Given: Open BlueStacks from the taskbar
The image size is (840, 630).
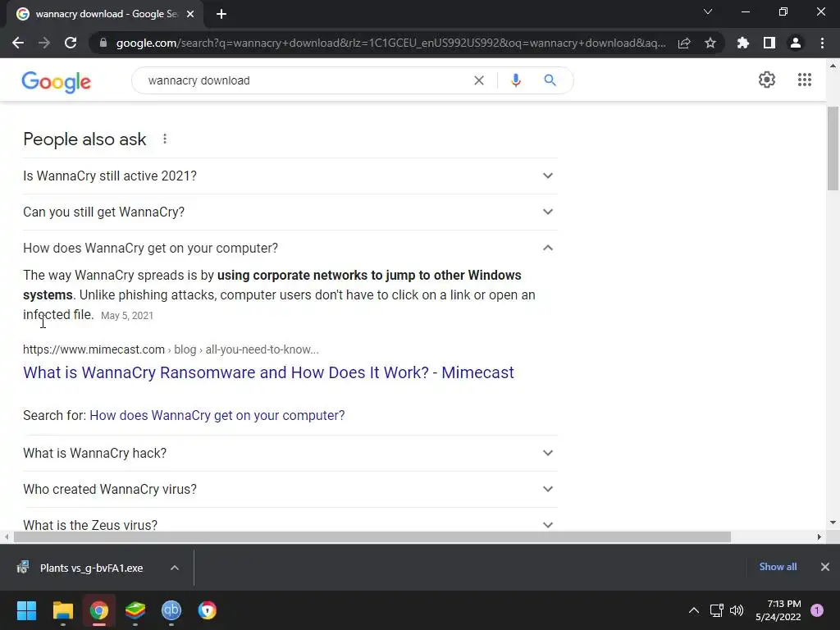Looking at the screenshot, I should pos(135,610).
